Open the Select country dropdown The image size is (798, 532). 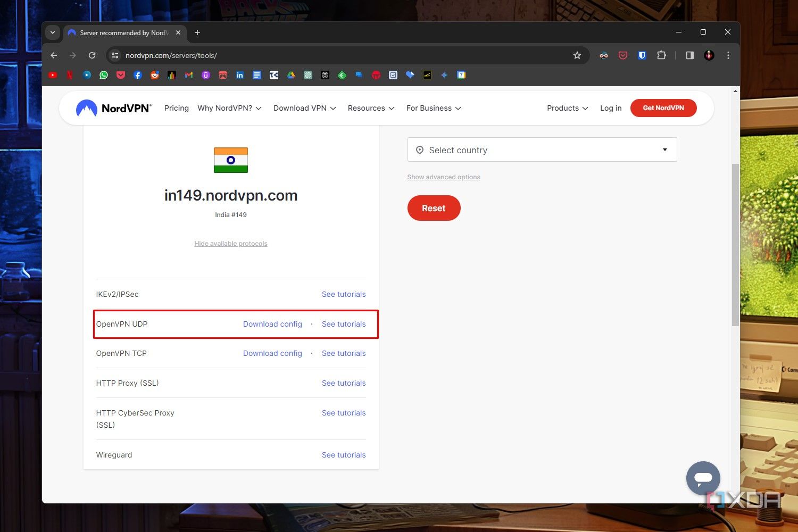click(x=542, y=149)
